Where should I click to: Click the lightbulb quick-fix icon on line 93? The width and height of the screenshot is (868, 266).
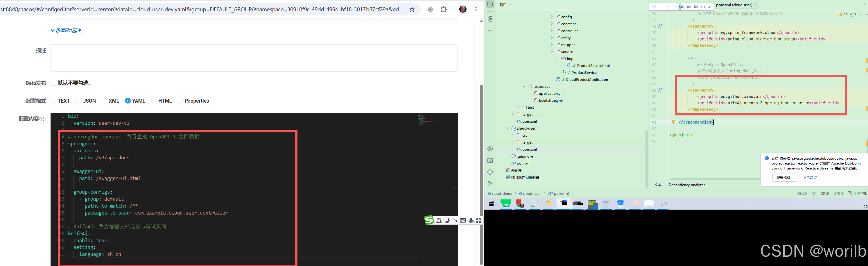[673, 122]
